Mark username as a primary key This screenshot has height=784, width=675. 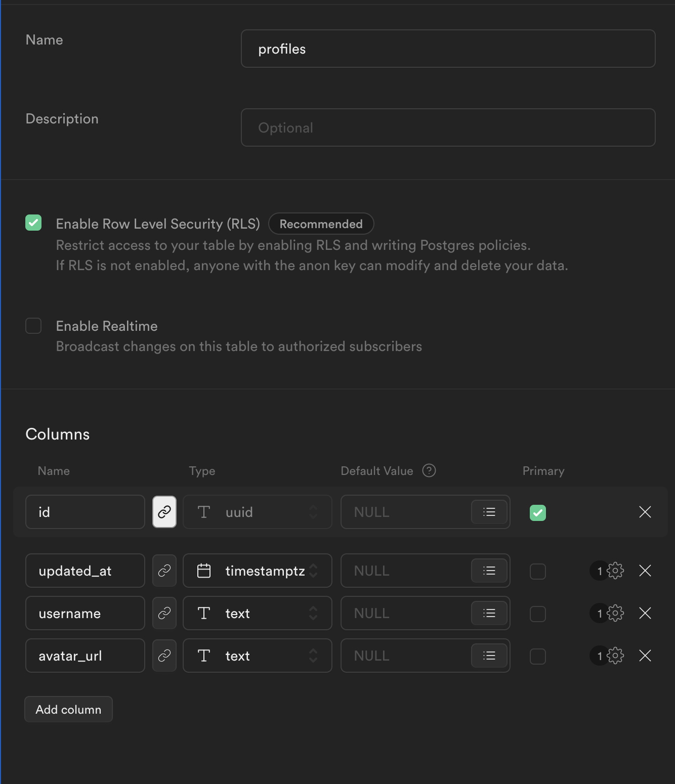pos(537,614)
